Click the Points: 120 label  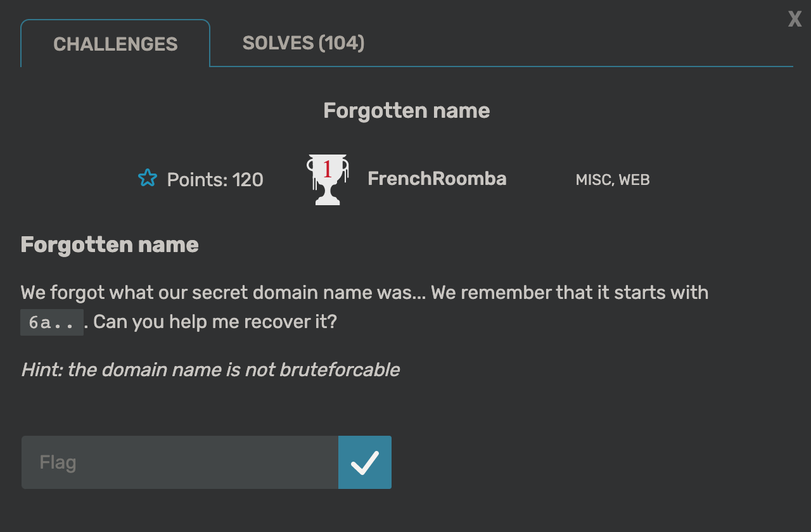(215, 180)
